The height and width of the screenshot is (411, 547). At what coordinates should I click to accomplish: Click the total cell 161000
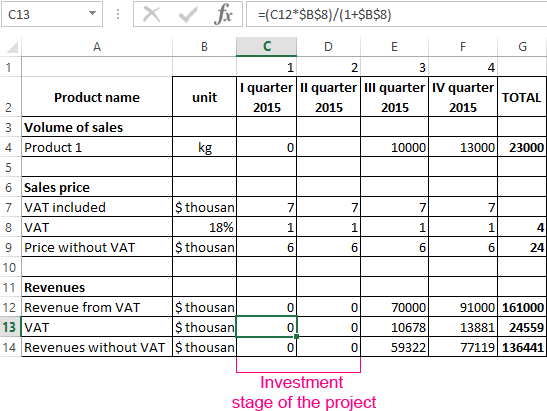tap(522, 307)
